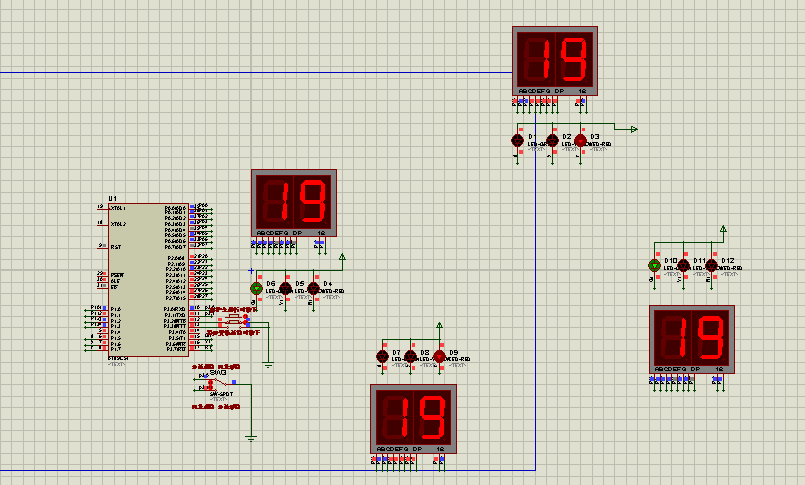Click the lit red LED D9
This screenshot has width=805, height=485.
coord(439,356)
